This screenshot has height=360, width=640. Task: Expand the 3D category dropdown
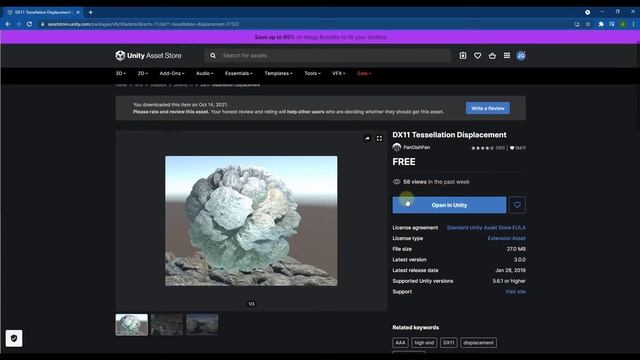click(x=120, y=73)
